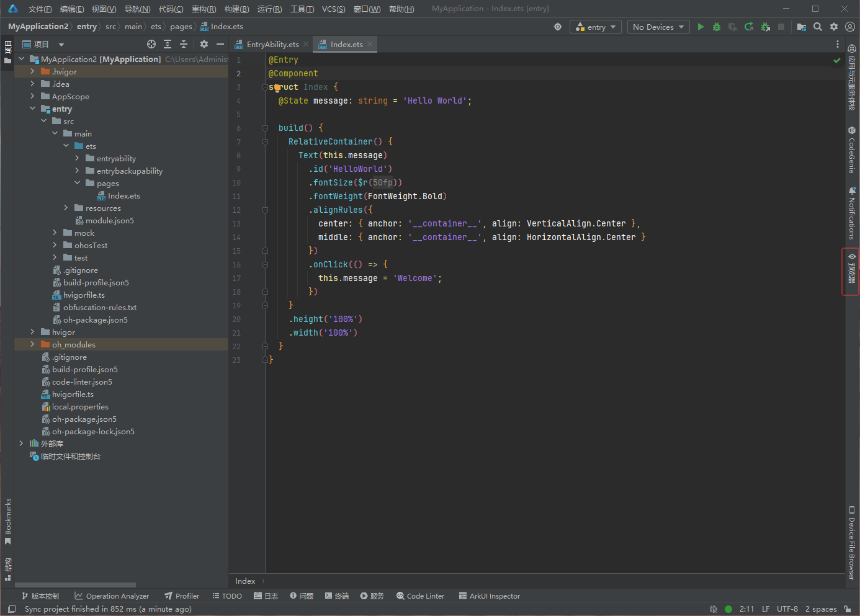Open Code Linter tool window
Screen dimensions: 860x616
coord(420,596)
